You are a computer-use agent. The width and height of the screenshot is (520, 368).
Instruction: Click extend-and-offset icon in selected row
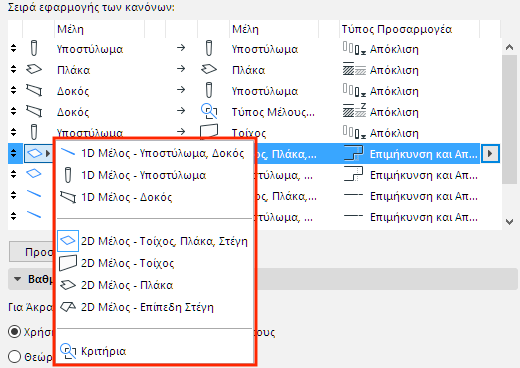tap(353, 153)
